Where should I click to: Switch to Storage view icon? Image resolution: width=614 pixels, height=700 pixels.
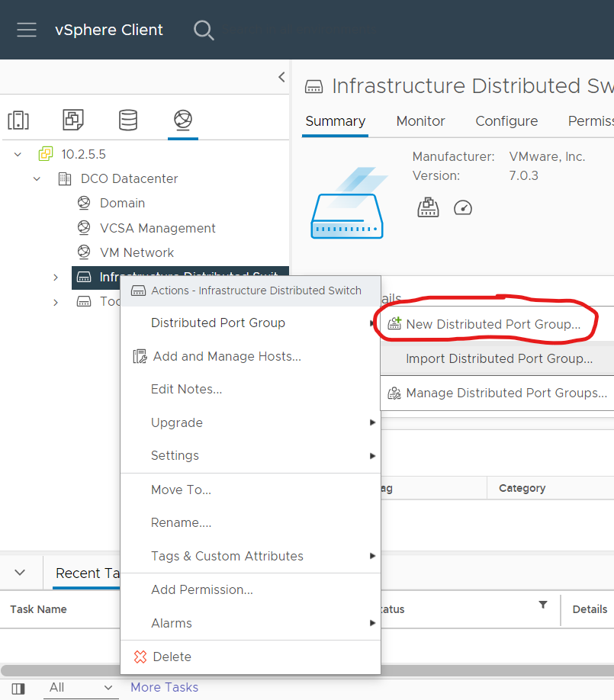(x=128, y=120)
